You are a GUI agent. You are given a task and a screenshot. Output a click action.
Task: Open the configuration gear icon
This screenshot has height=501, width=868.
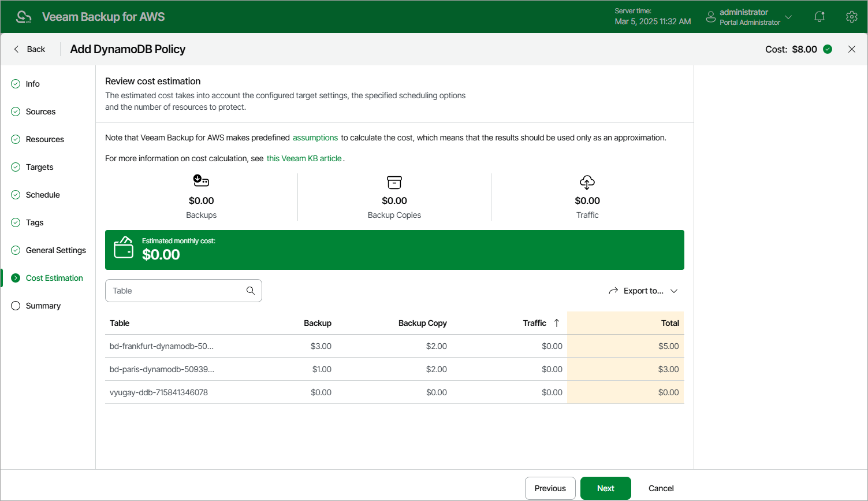(851, 17)
